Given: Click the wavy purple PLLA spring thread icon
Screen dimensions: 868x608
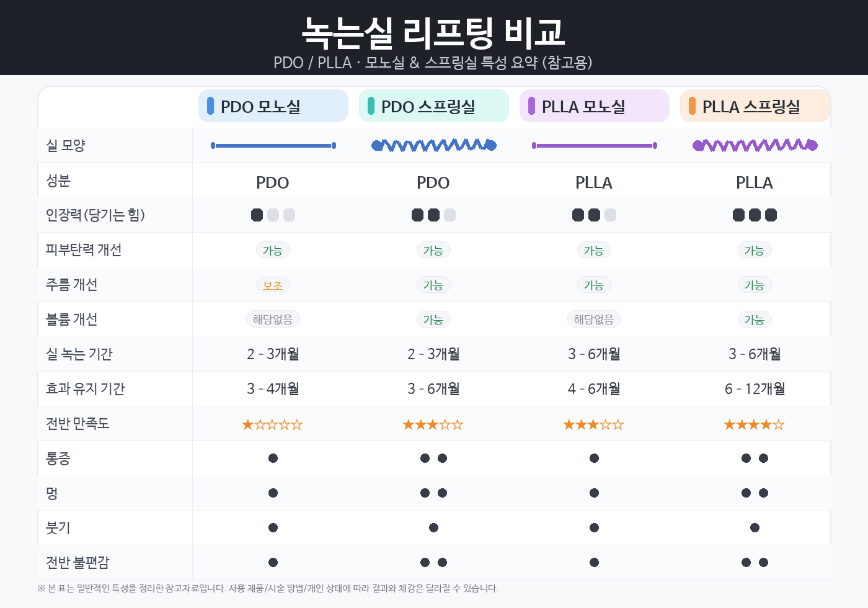Looking at the screenshot, I should point(755,146).
